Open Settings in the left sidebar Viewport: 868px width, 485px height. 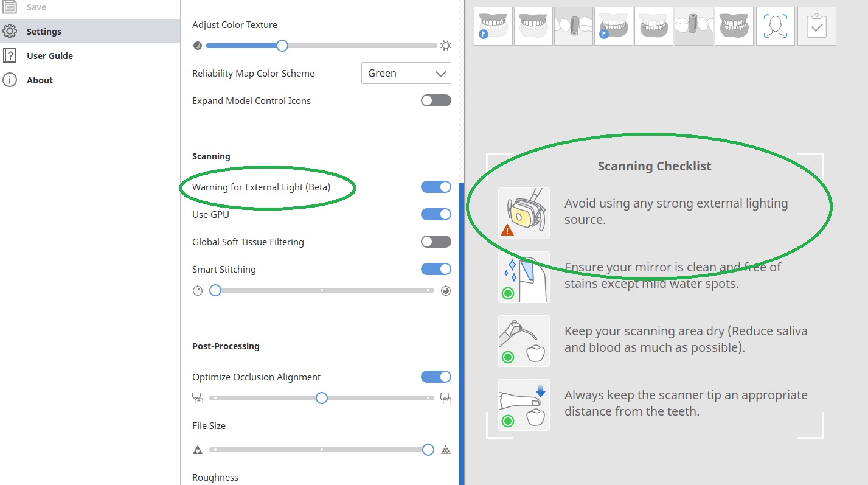(44, 32)
